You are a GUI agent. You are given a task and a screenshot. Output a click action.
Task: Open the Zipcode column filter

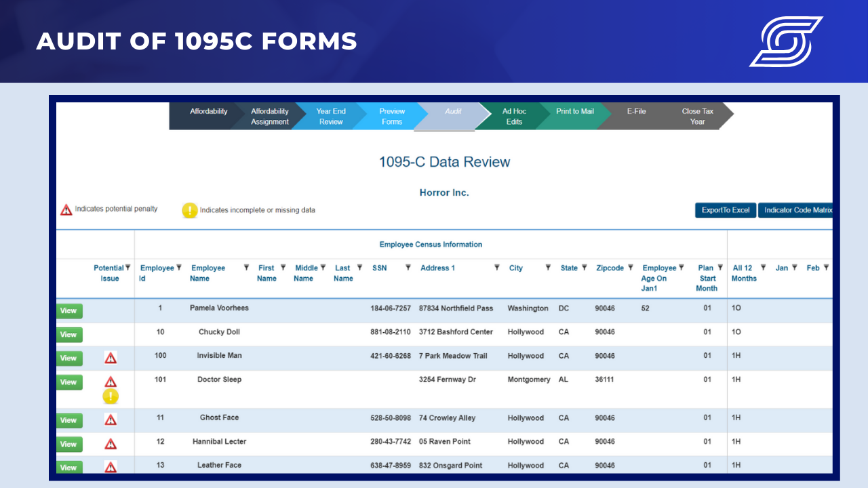pos(630,268)
